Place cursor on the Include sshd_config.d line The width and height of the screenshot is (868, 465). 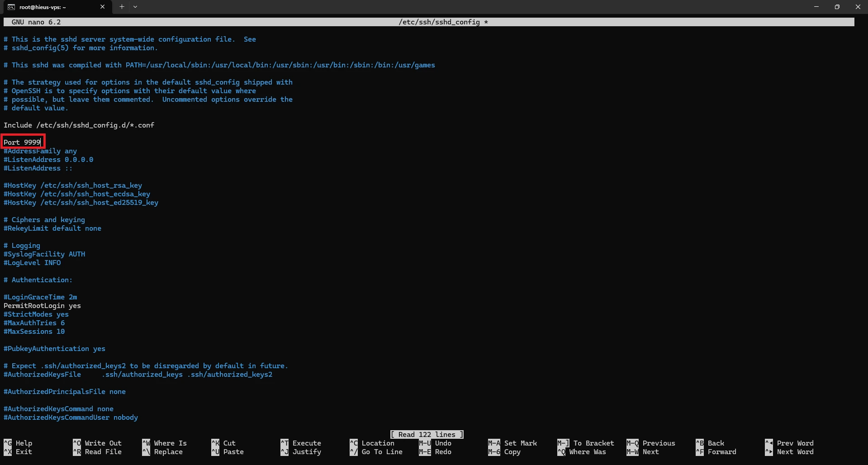coord(79,125)
